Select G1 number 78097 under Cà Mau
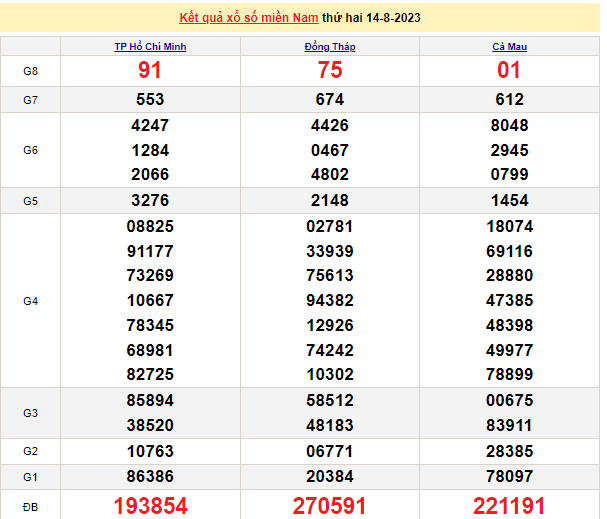Viewport: 607px width, 519px height. 509,477
